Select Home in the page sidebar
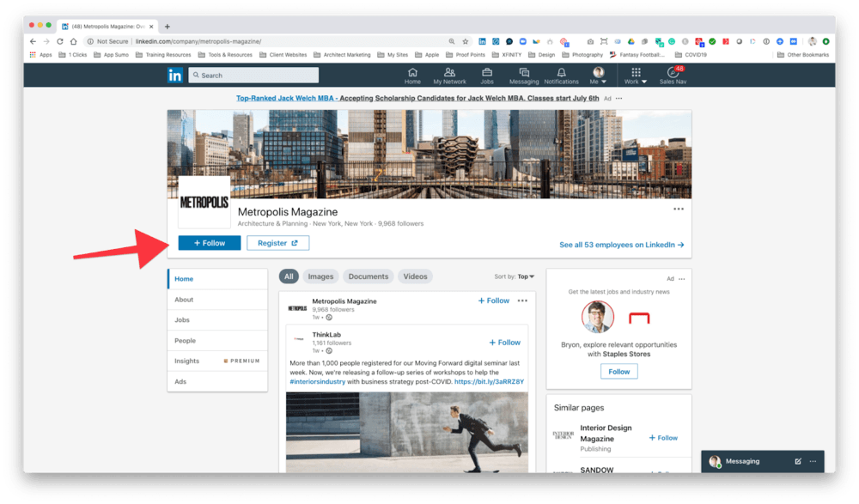 click(x=217, y=279)
